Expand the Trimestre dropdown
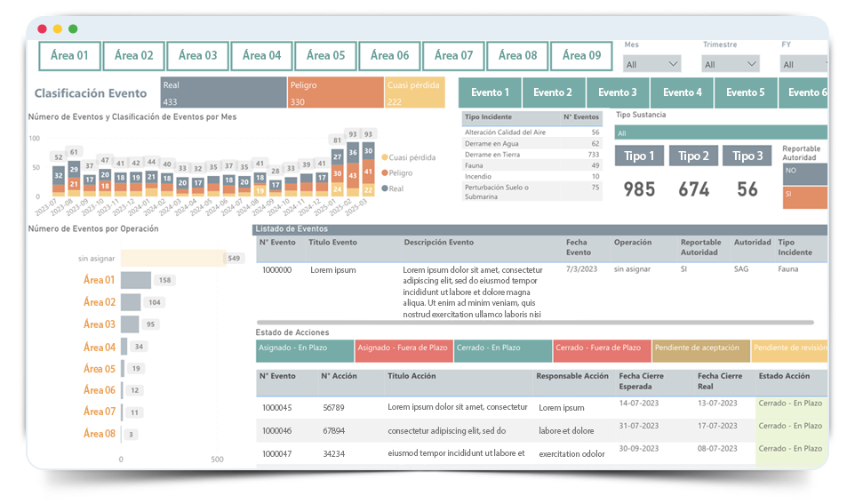The image size is (855, 504). (x=730, y=65)
